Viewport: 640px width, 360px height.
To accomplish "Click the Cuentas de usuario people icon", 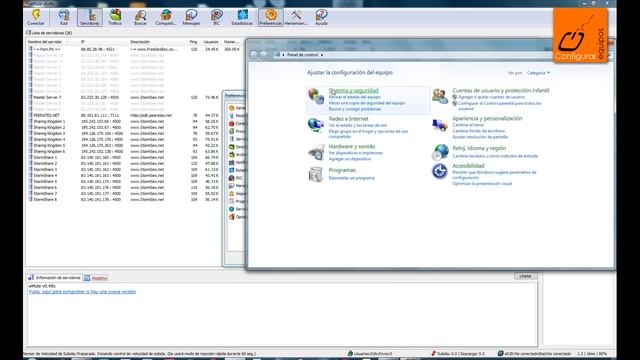I will click(x=440, y=96).
